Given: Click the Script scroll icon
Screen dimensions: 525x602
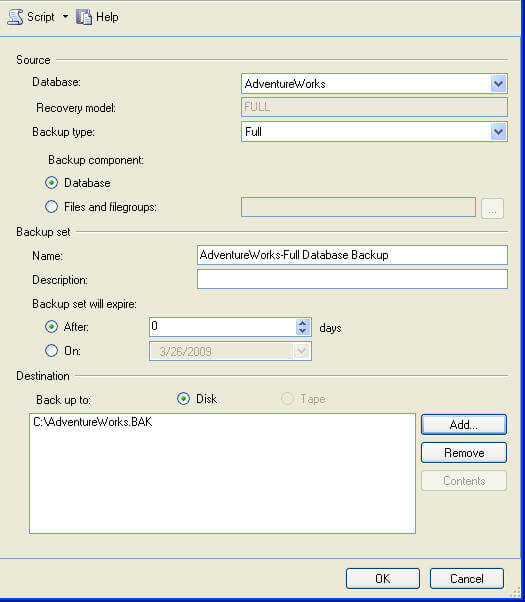Looking at the screenshot, I should click(x=15, y=17).
